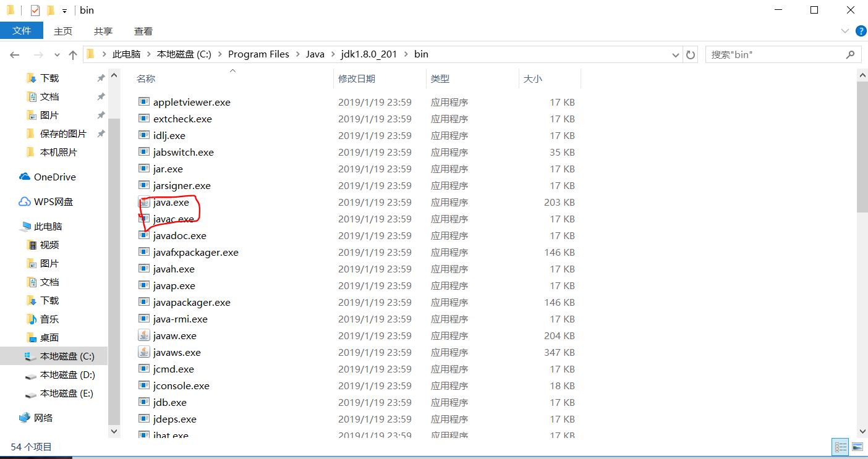Switch to details view
This screenshot has width=868, height=459.
pyautogui.click(x=840, y=446)
